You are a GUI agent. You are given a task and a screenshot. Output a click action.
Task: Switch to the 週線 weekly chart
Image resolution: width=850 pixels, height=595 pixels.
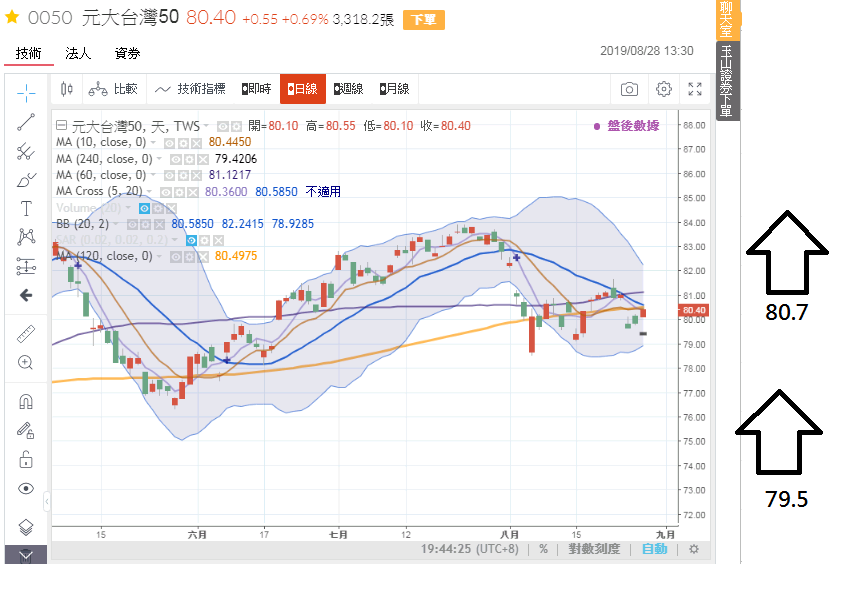coord(348,89)
